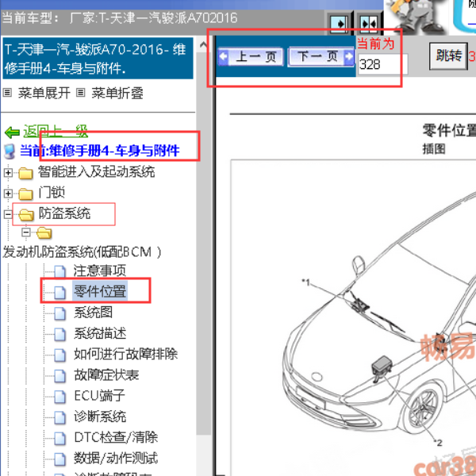Open the 智能进入及起动系统 folder

click(96, 172)
